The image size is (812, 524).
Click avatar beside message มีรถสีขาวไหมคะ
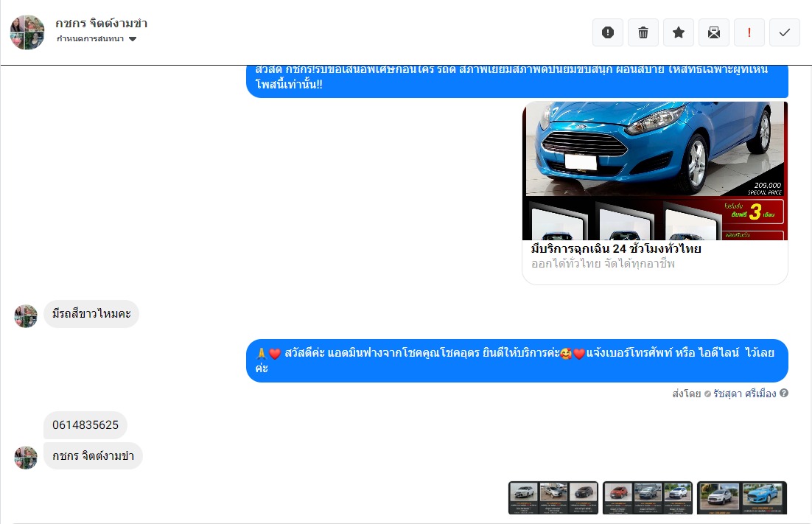tap(25, 316)
